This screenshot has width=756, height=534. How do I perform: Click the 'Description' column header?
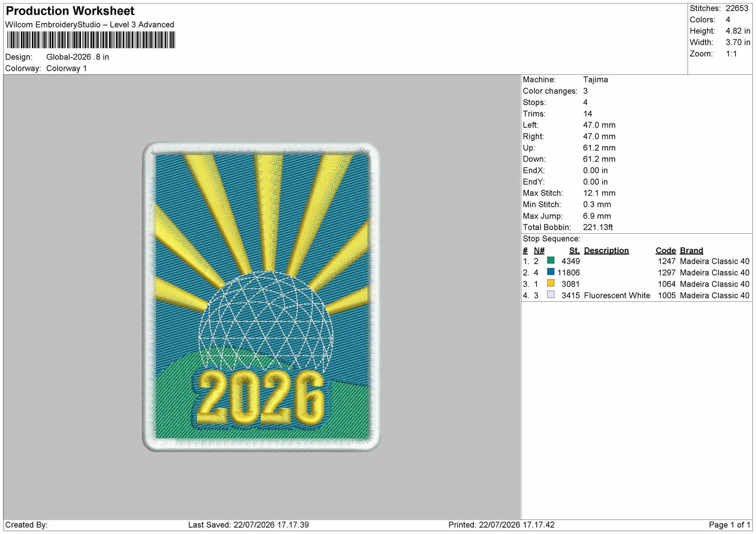606,251
